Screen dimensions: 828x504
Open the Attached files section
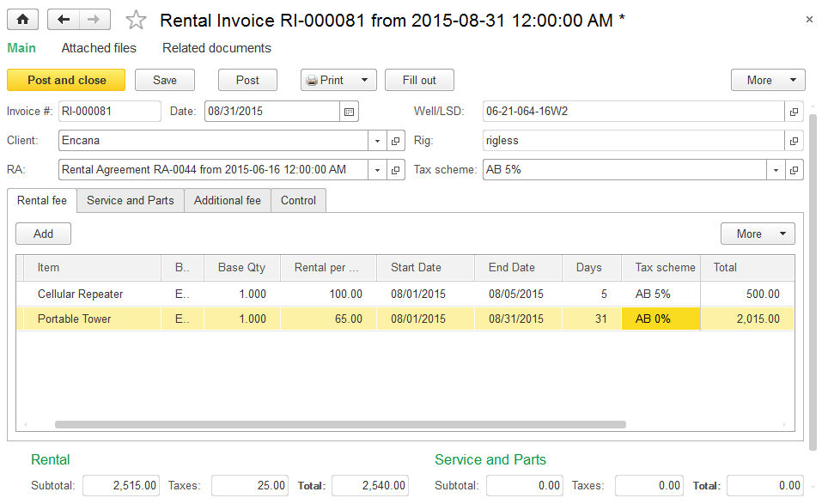tap(99, 48)
